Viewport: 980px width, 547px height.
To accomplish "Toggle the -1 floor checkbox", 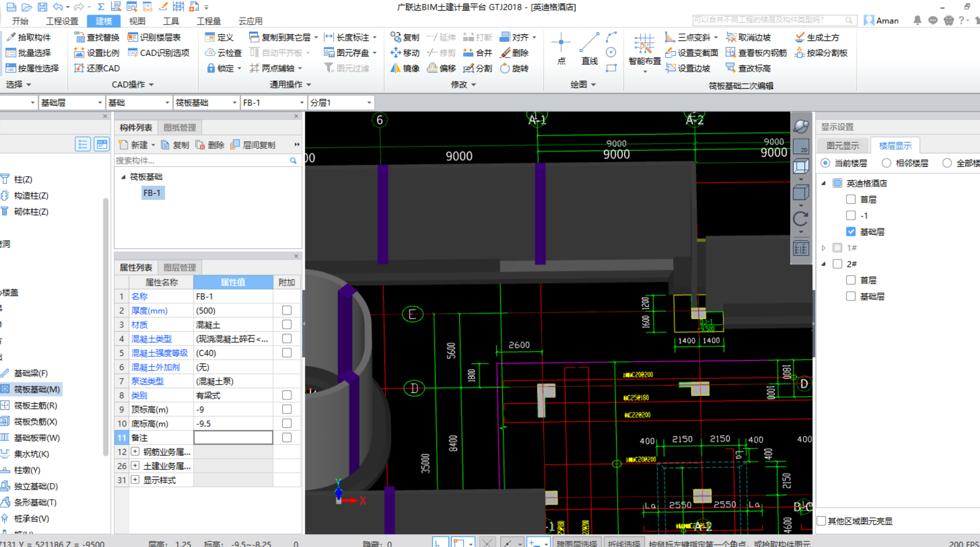I will pos(851,215).
